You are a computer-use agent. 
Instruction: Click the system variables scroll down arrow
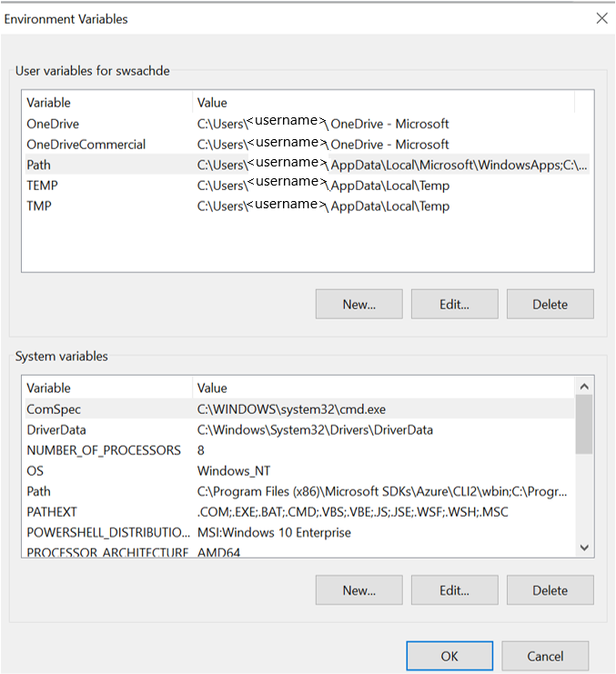(x=584, y=548)
